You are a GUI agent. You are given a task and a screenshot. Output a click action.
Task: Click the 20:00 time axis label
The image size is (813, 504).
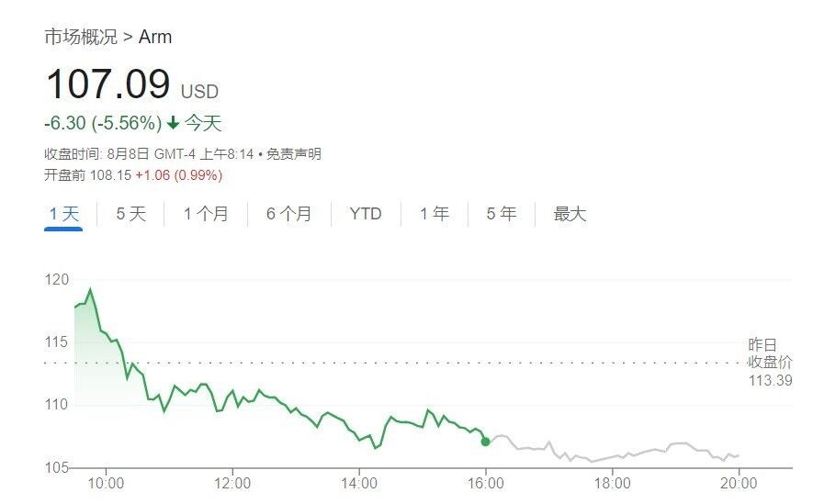pyautogui.click(x=739, y=484)
